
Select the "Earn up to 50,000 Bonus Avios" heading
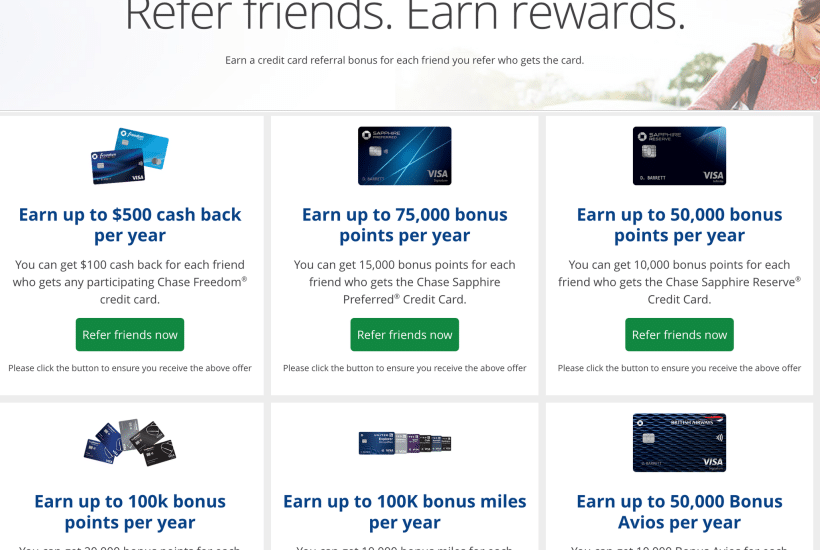pos(679,511)
